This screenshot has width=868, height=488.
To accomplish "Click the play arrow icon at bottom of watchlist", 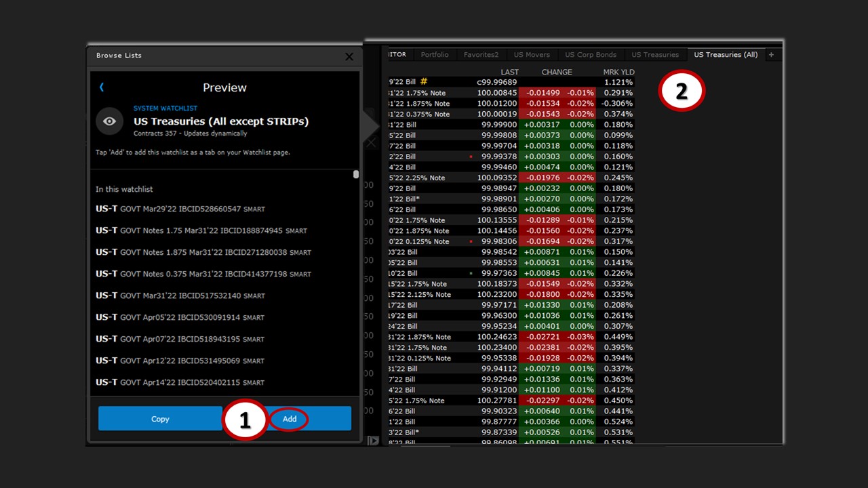I will pos(373,441).
